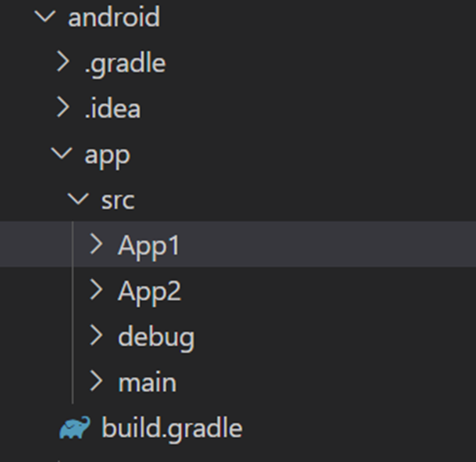Select the android folder label
The image size is (476, 462).
[x=114, y=17]
